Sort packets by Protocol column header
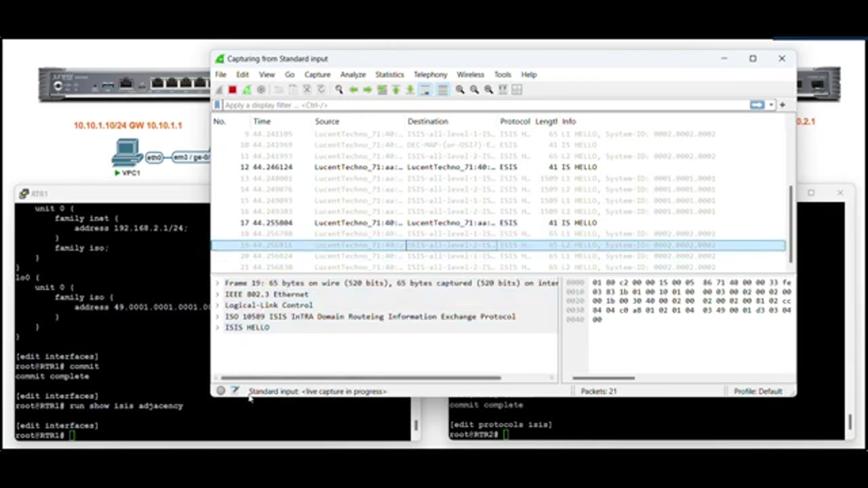Screen dimensions: 868x488 515,121
